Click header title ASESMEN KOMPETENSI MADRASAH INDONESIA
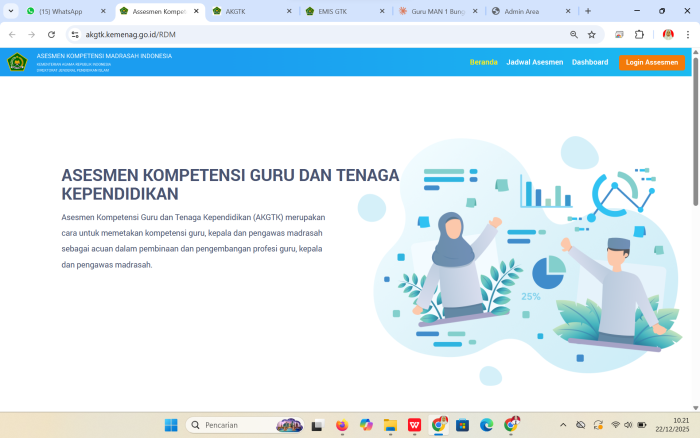 click(104, 56)
